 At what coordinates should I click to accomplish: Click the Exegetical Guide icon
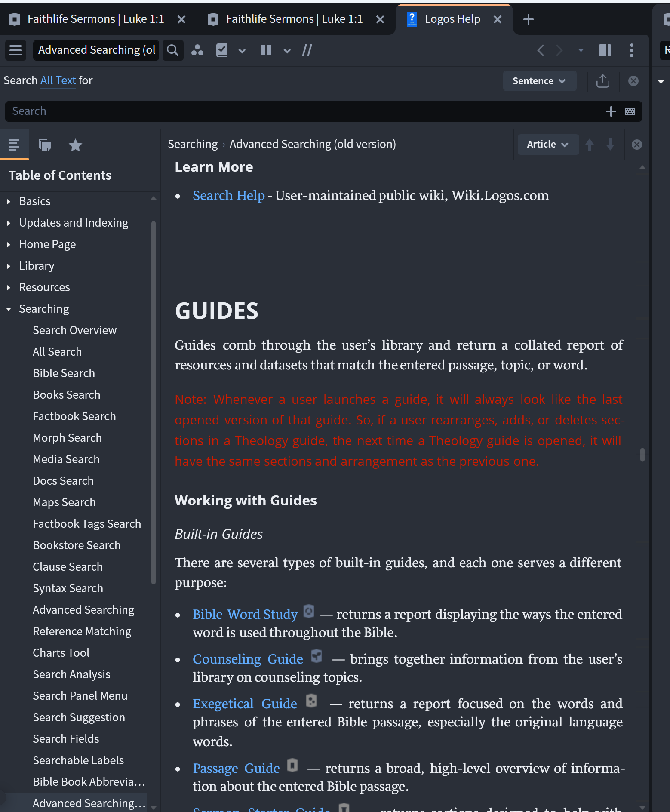pos(311,701)
